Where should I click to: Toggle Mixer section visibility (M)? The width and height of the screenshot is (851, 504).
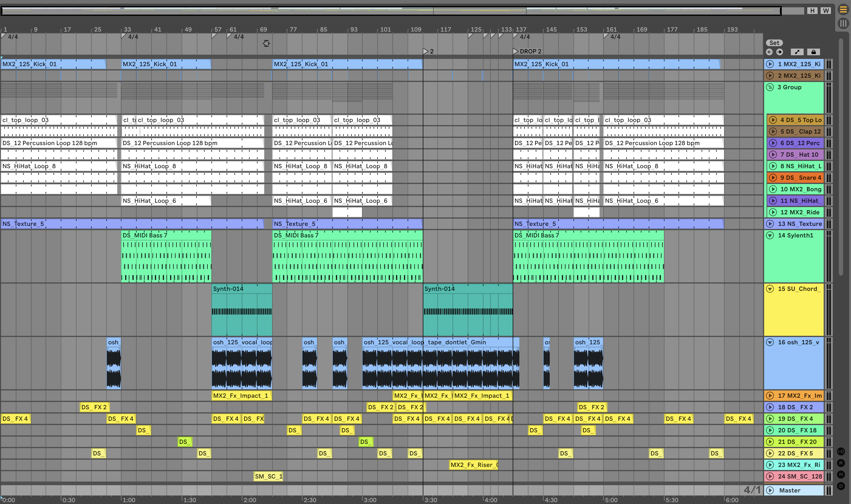point(841,475)
